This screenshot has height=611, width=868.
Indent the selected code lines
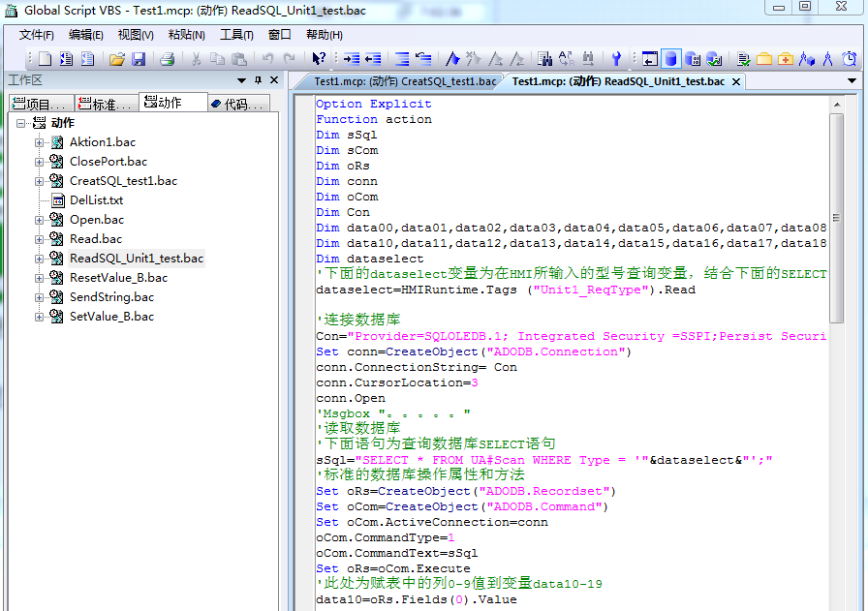pyautogui.click(x=352, y=59)
